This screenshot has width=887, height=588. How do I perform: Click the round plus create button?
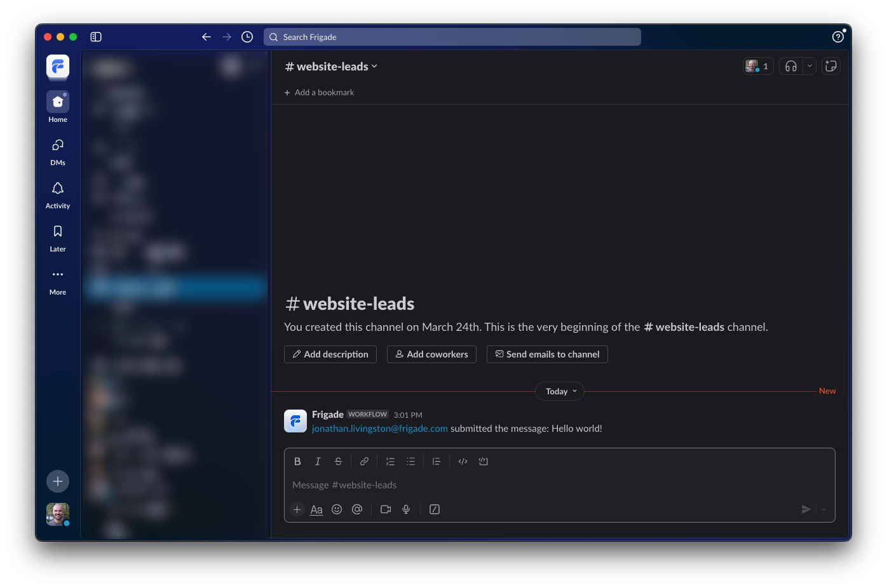58,481
